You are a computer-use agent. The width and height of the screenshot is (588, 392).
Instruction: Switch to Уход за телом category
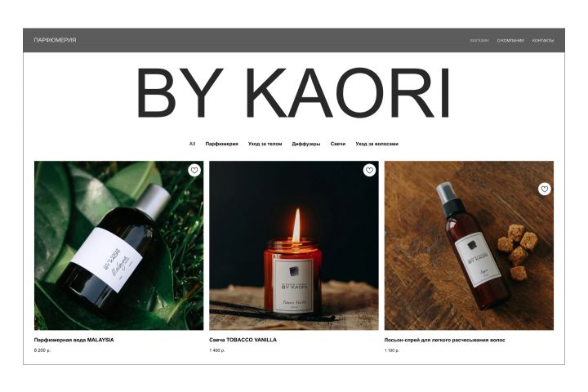click(265, 144)
